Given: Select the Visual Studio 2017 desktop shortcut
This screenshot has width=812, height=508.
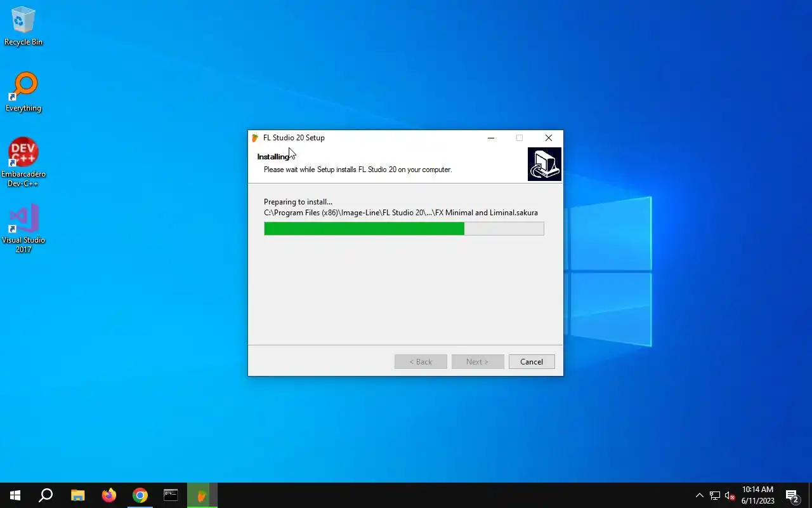Looking at the screenshot, I should 23,229.
